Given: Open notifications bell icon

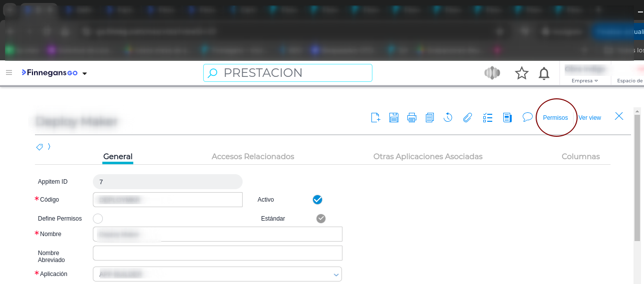Looking at the screenshot, I should pyautogui.click(x=544, y=73).
